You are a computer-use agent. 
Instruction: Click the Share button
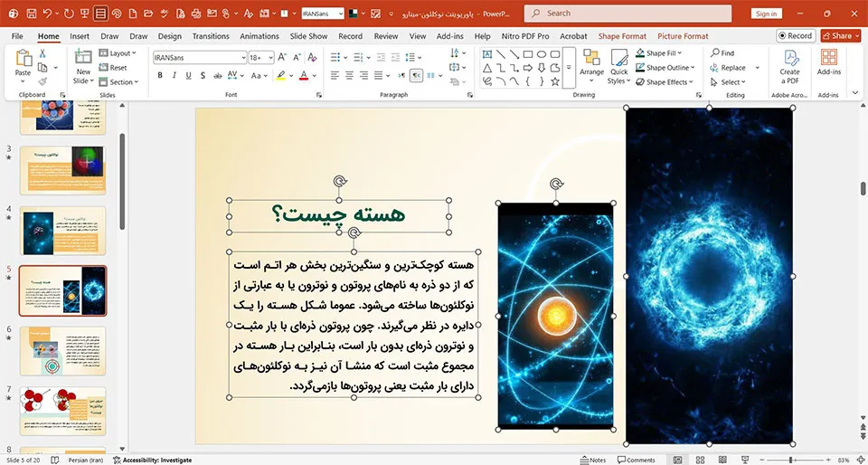tap(840, 36)
